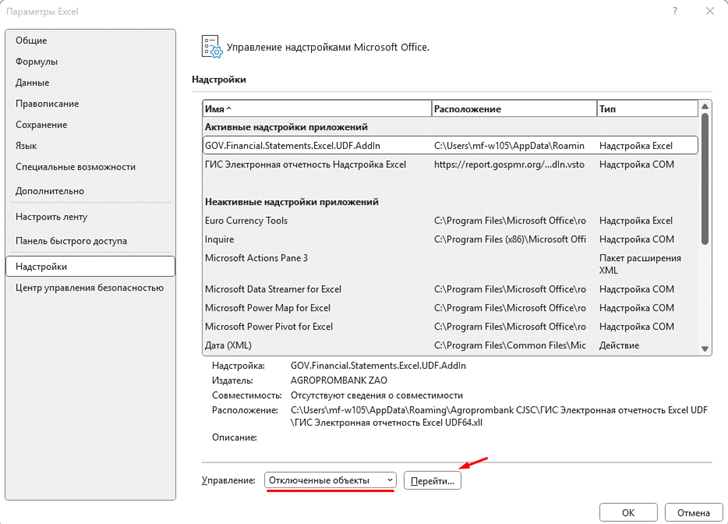
Task: Click the add-ins management gear icon
Action: tap(211, 46)
